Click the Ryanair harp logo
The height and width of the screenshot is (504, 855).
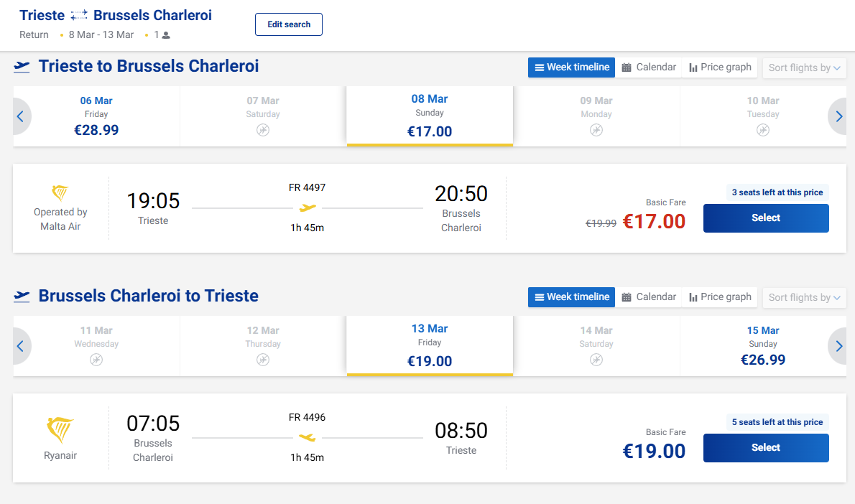point(60,430)
